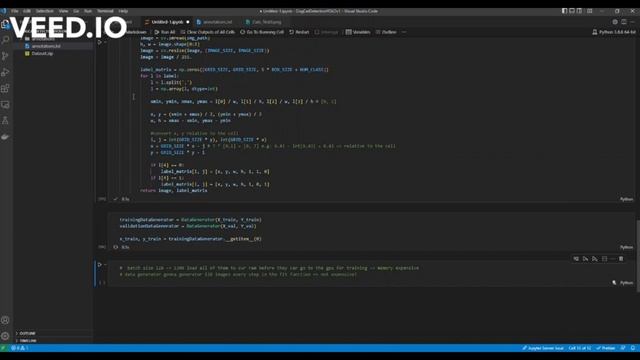Open the View menu

(x=63, y=11)
